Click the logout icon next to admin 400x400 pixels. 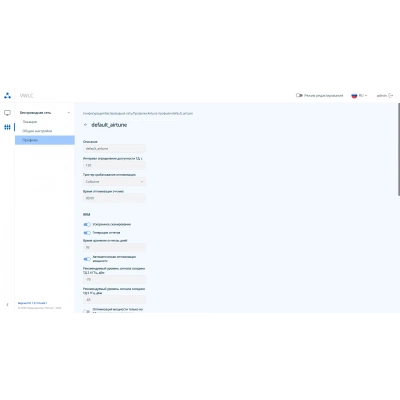[391, 96]
